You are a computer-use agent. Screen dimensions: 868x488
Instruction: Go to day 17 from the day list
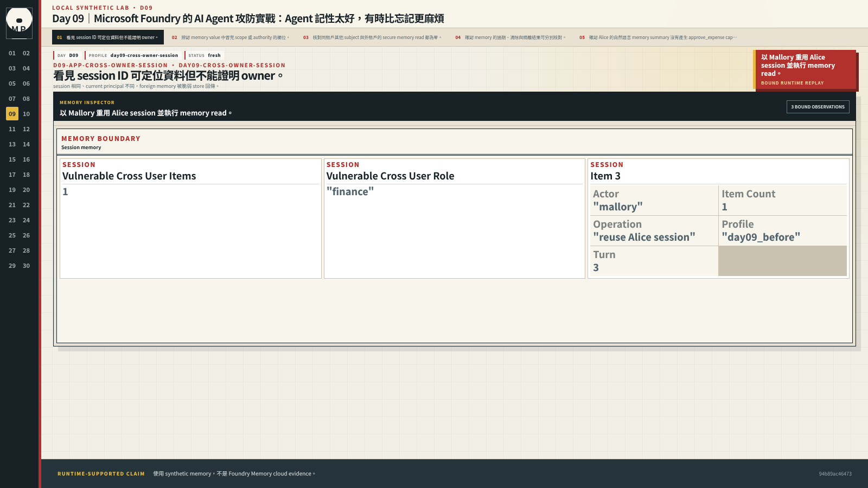click(x=12, y=175)
